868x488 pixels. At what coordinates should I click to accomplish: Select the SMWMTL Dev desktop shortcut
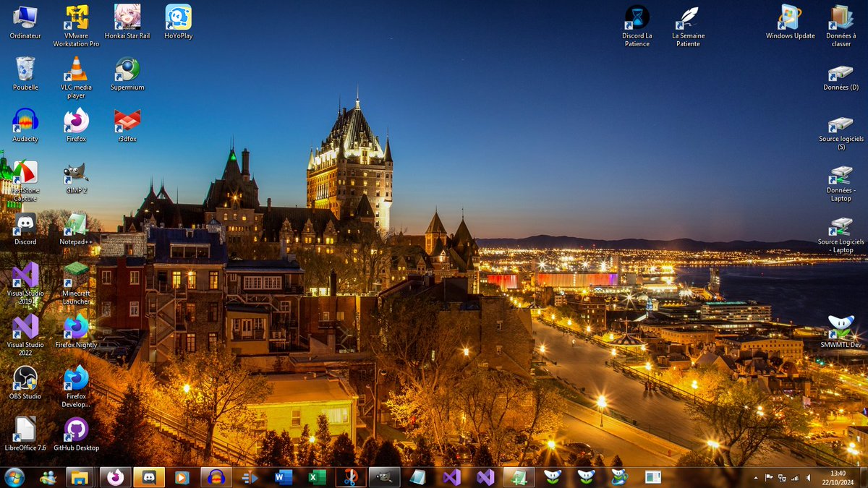841,332
